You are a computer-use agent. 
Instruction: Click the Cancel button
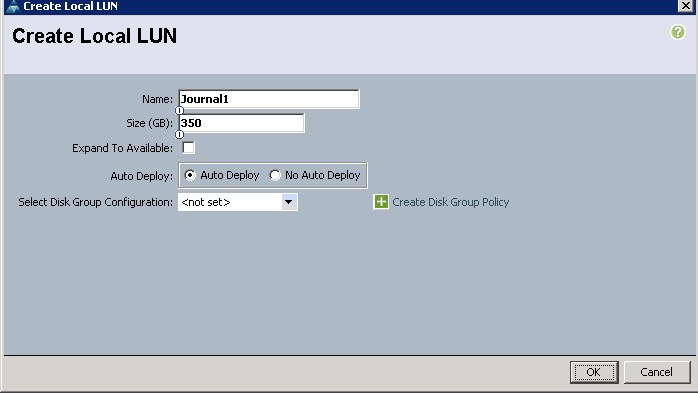coord(657,372)
